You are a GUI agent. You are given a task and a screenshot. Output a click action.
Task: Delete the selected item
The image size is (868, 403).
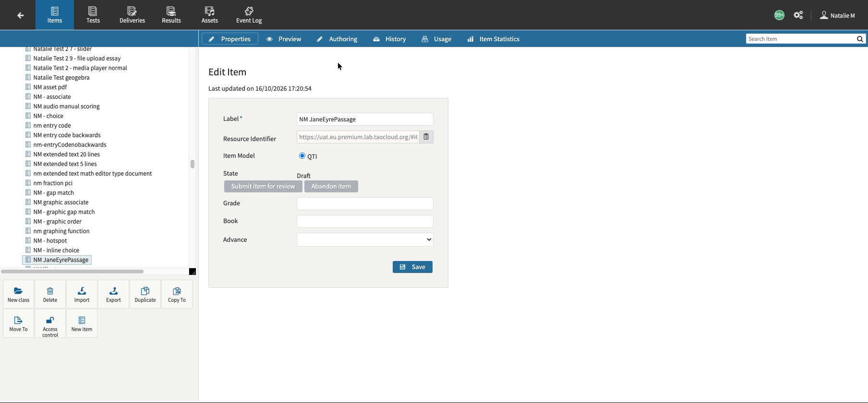tap(50, 294)
